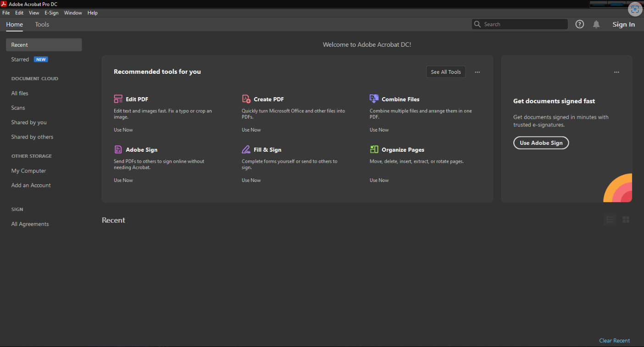Viewport: 644px width, 347px height.
Task: Open the File menu
Action: 6,13
